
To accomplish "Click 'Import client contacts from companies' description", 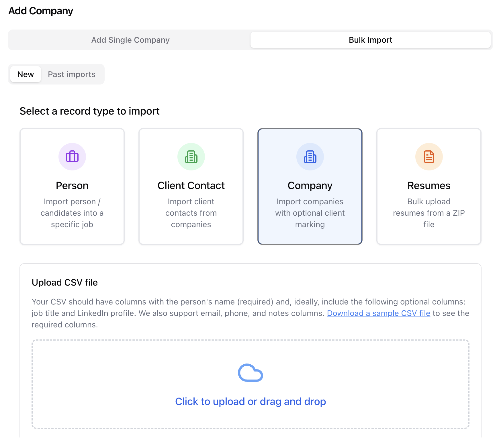I will [x=191, y=213].
